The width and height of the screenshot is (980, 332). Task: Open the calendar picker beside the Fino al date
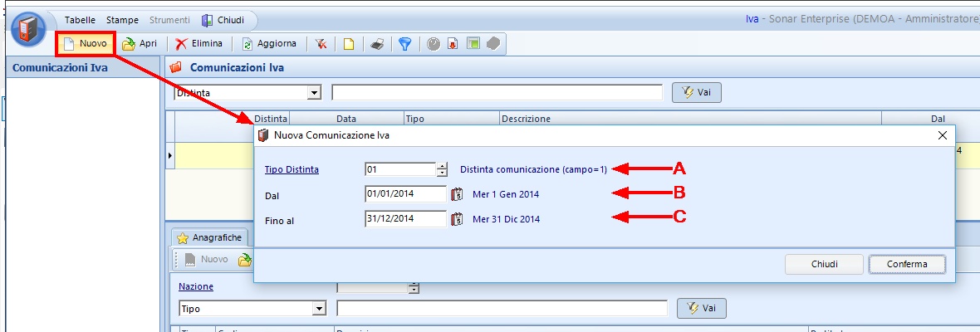click(x=456, y=220)
